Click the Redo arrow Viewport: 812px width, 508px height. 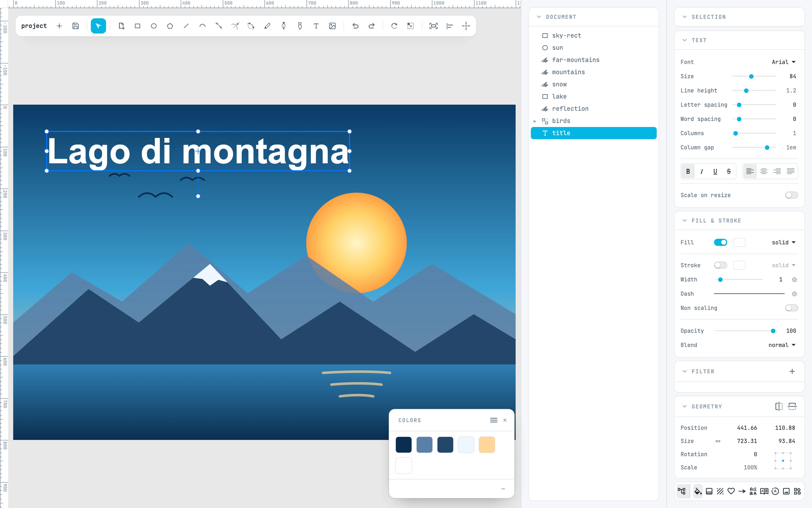click(371, 26)
